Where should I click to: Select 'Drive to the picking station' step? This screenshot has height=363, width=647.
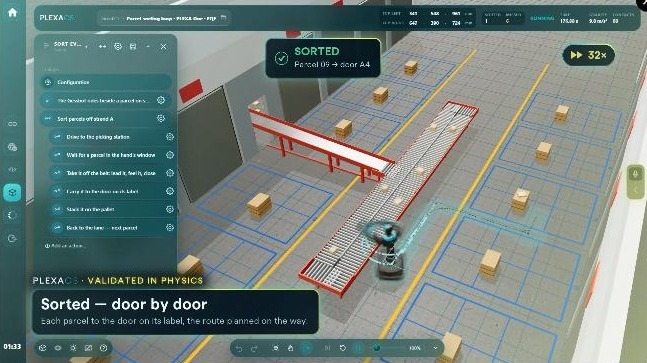pos(112,137)
